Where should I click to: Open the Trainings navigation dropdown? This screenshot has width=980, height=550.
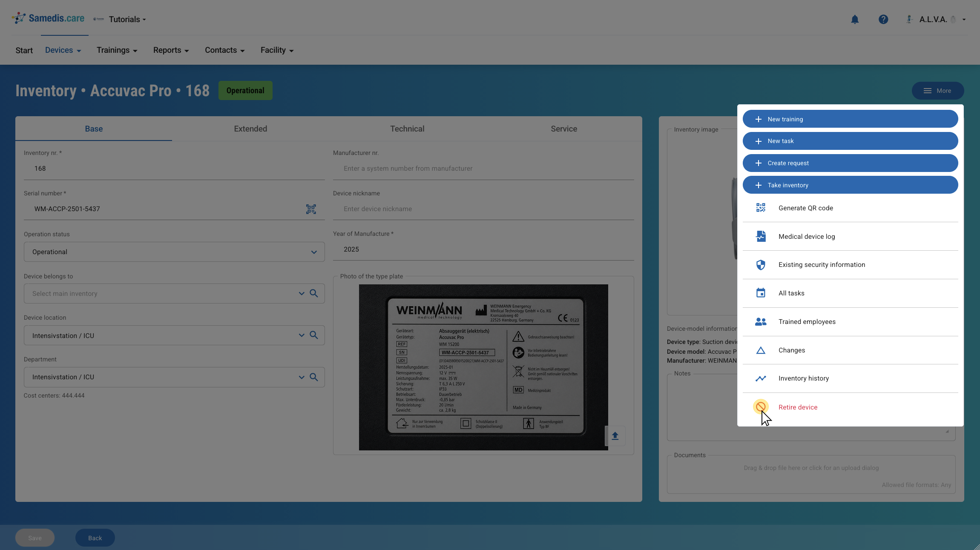click(117, 50)
